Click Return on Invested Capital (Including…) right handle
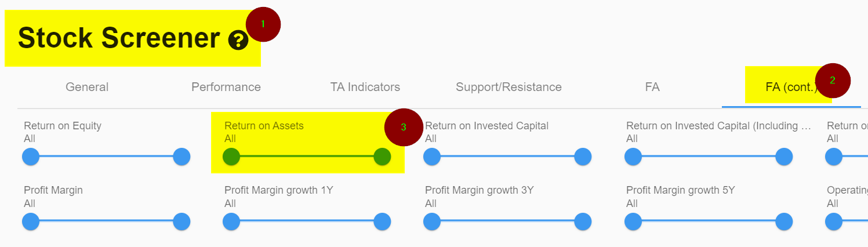Screen dimensions: 868x247 (784, 157)
